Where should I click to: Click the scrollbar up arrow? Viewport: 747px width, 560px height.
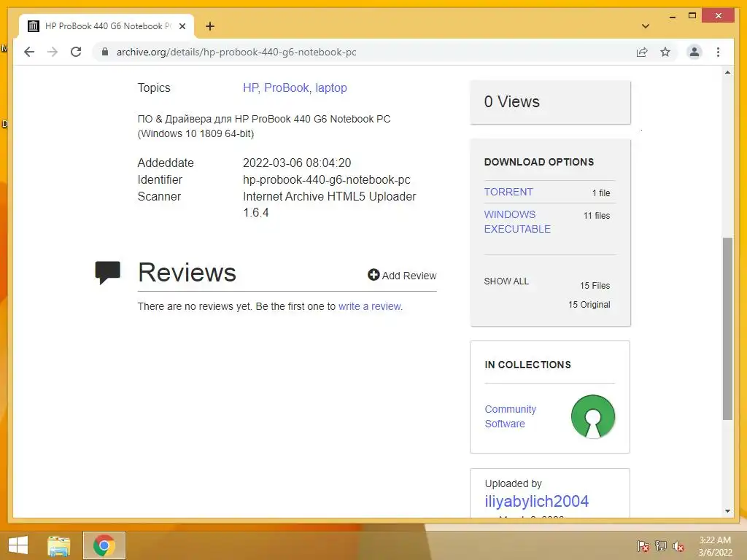(727, 72)
